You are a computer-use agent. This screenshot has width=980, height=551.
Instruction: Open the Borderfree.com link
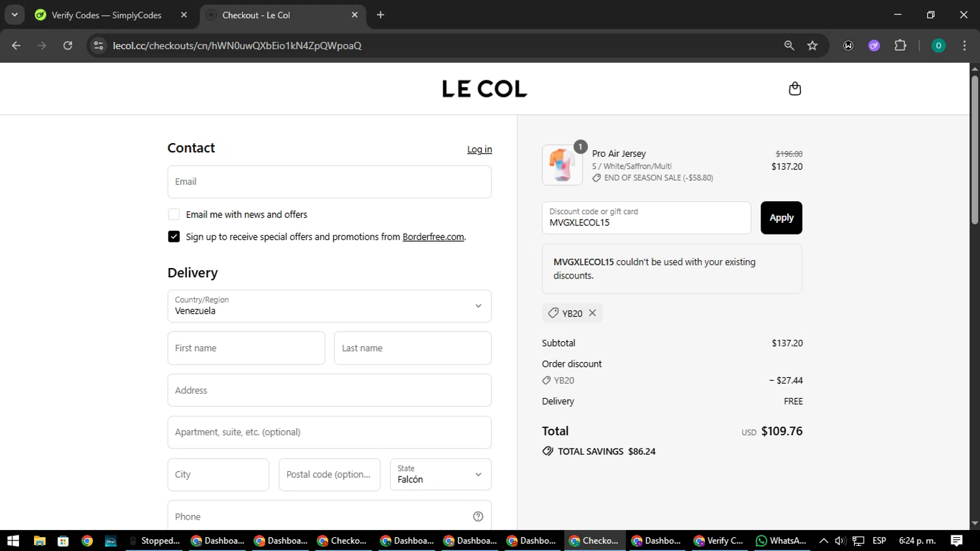433,237
